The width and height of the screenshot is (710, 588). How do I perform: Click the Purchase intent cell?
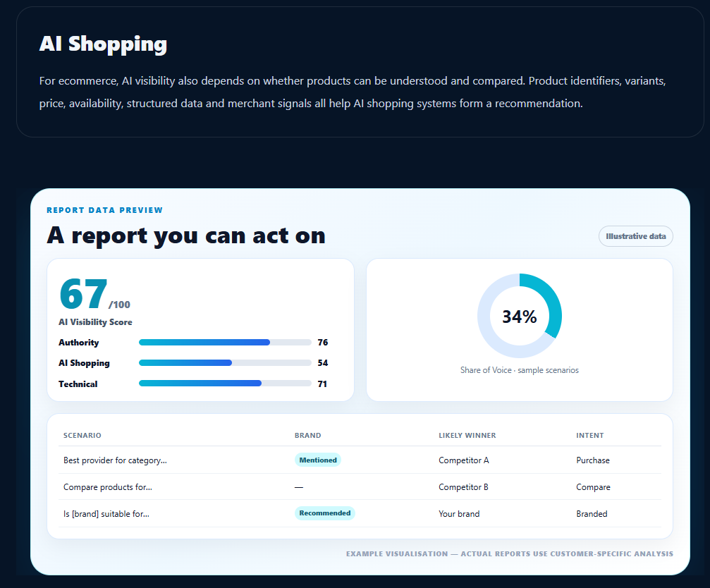pyautogui.click(x=593, y=460)
